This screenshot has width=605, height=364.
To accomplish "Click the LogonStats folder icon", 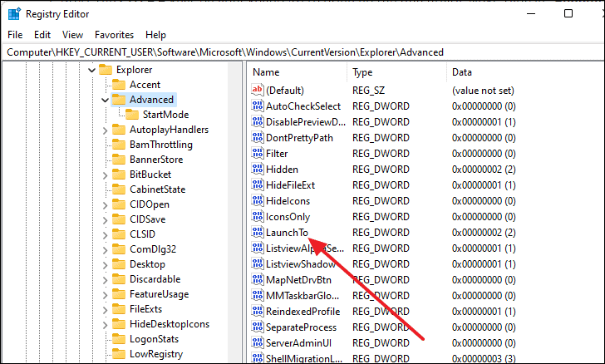I will click(x=119, y=339).
